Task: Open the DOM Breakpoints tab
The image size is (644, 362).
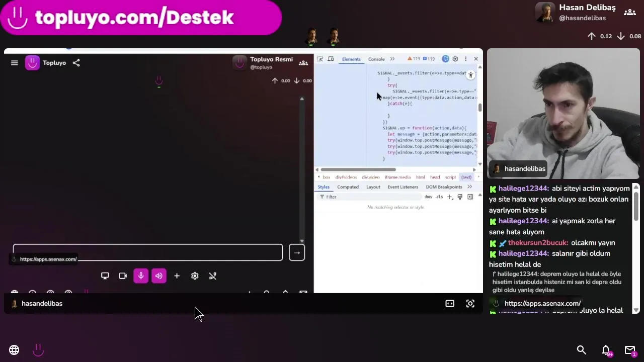Action: (444, 187)
